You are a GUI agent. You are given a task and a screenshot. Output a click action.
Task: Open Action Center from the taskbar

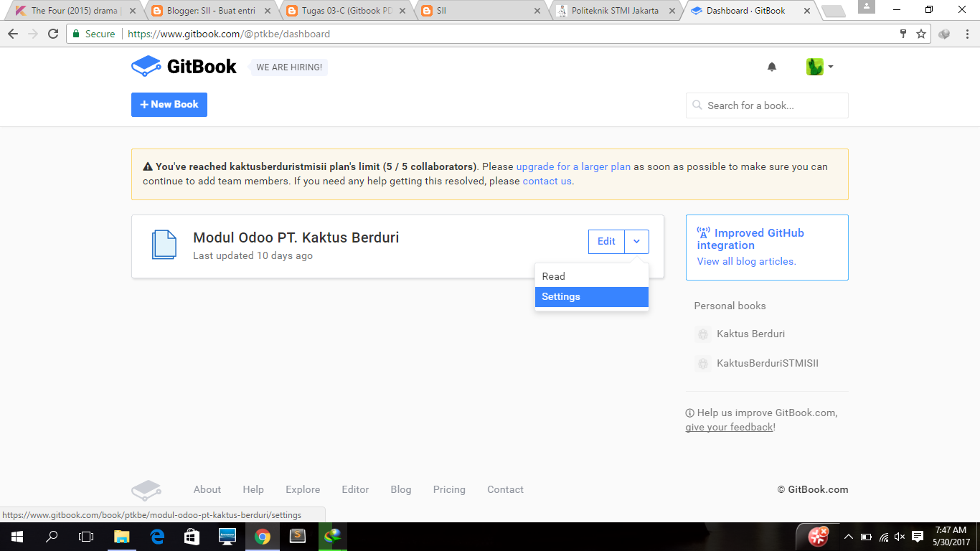[918, 536]
